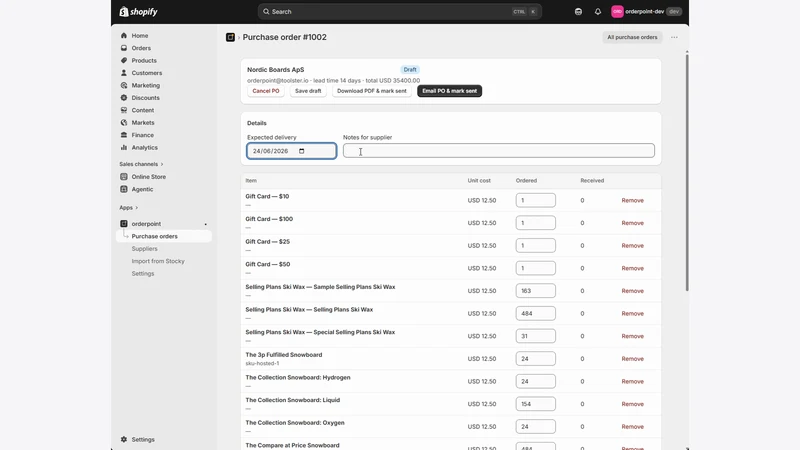The image size is (800, 450).
Task: Open Products in the sidebar menu
Action: pyautogui.click(x=144, y=60)
